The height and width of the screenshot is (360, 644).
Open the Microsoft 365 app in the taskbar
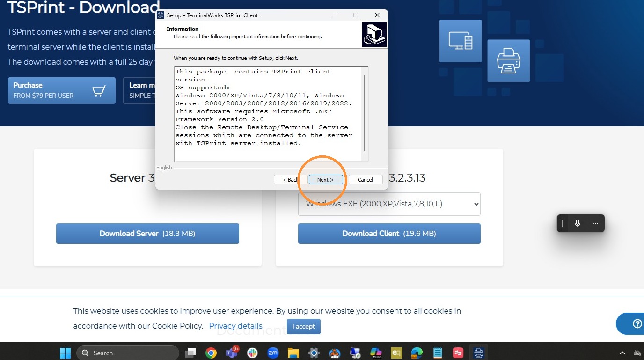click(376, 353)
